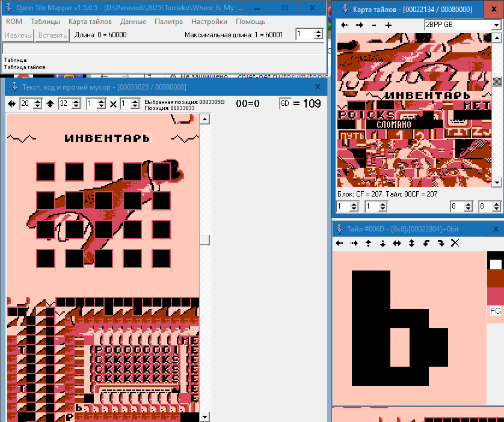Click the height field showing 32
Image resolution: width=504 pixels, height=422 pixels.
(x=65, y=104)
